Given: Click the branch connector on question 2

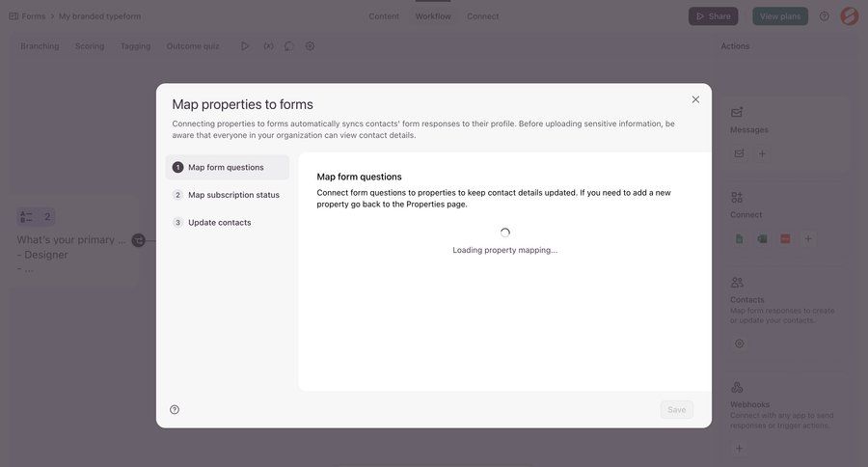Looking at the screenshot, I should tap(138, 240).
